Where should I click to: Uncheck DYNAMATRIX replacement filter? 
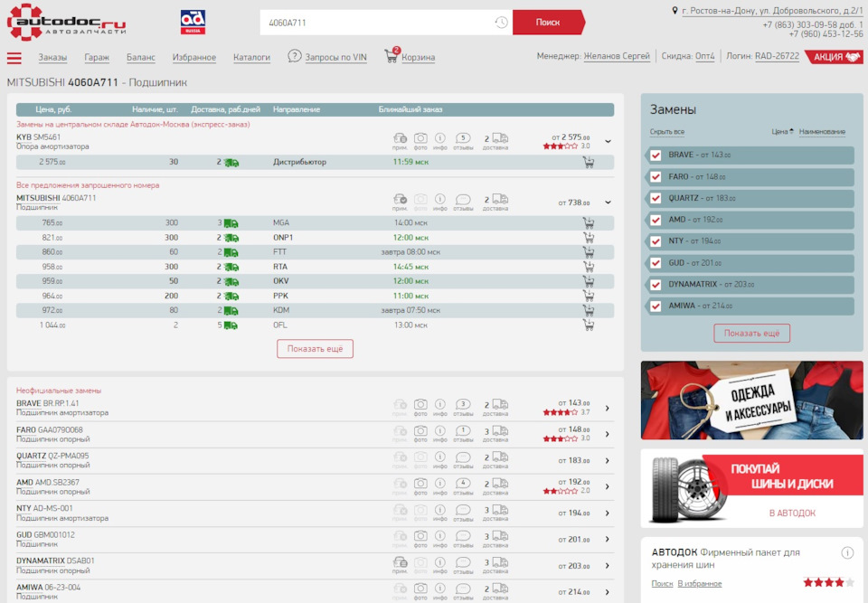[656, 285]
